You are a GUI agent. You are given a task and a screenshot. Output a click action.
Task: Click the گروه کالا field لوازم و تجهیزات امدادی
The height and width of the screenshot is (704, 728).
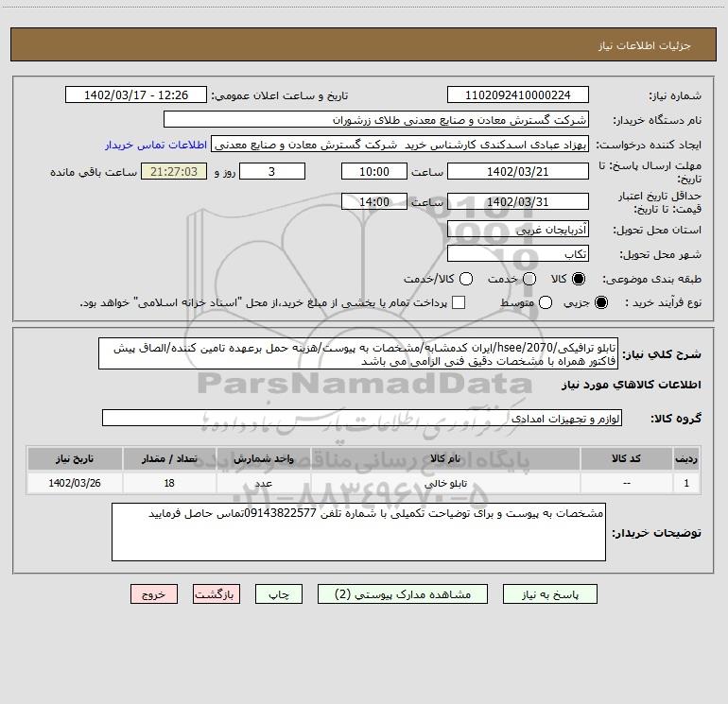tap(362, 418)
